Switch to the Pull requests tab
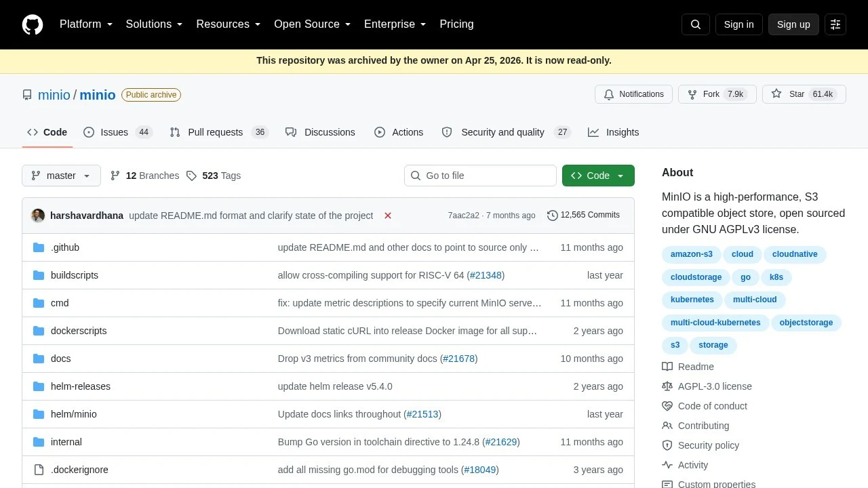This screenshot has height=488, width=868. coord(219,132)
